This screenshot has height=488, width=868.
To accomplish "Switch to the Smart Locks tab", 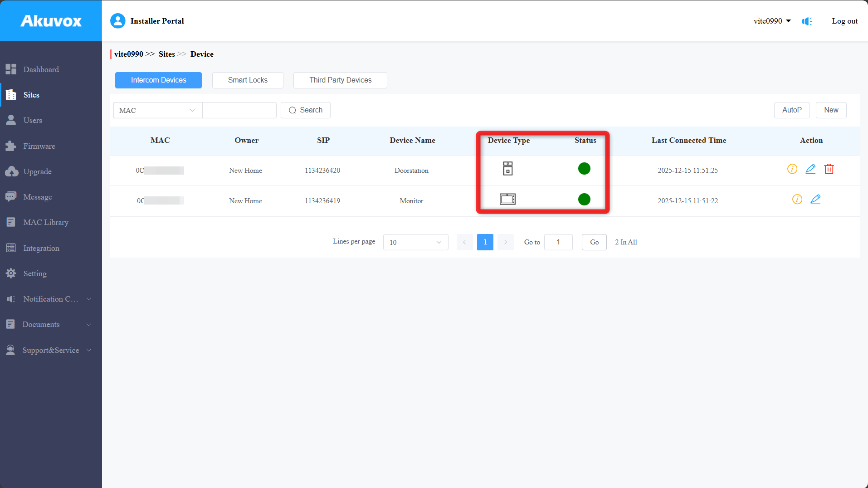I will click(248, 80).
